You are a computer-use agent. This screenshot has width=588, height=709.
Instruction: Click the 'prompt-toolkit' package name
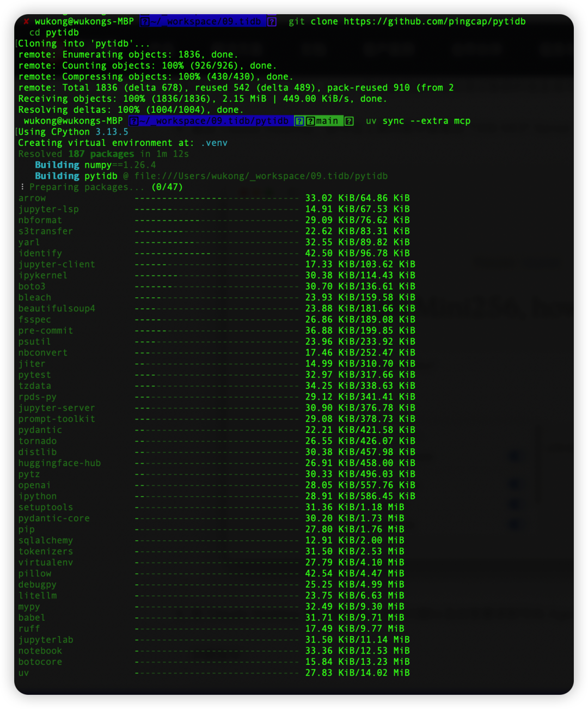click(x=57, y=419)
